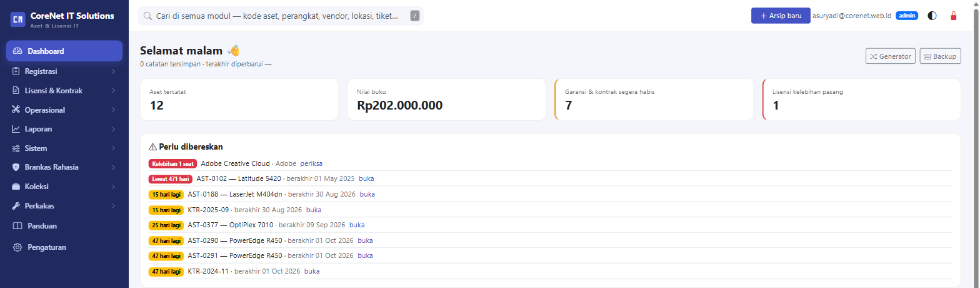The width and height of the screenshot is (980, 288).
Task: Click the asuryadi@corenet.web.id account email
Action: (x=852, y=16)
